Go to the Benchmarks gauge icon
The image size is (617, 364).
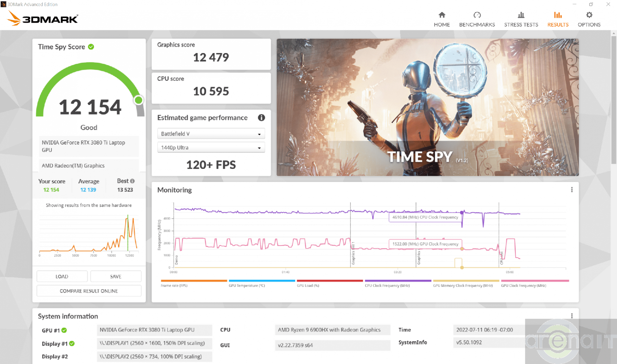tap(477, 15)
